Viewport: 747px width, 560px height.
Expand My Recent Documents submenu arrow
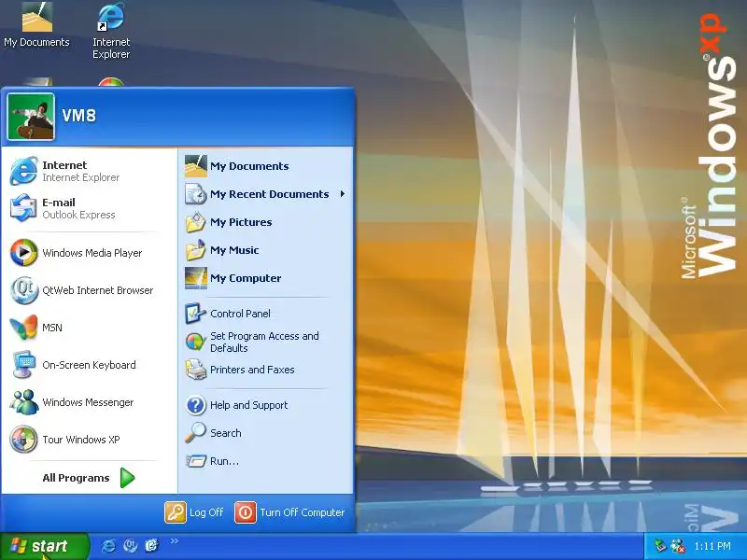coord(343,194)
